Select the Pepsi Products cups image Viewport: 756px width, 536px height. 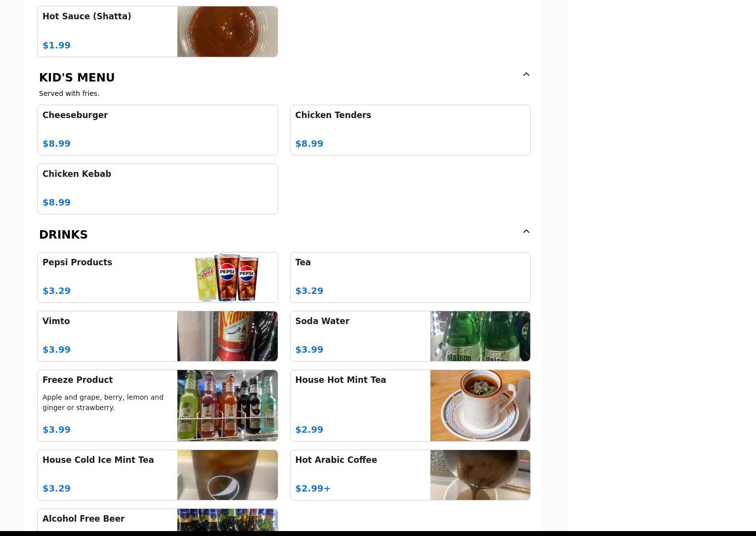[x=227, y=278]
